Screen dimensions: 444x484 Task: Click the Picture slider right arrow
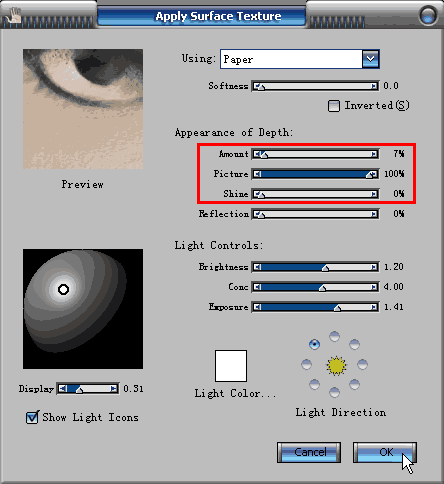375,174
